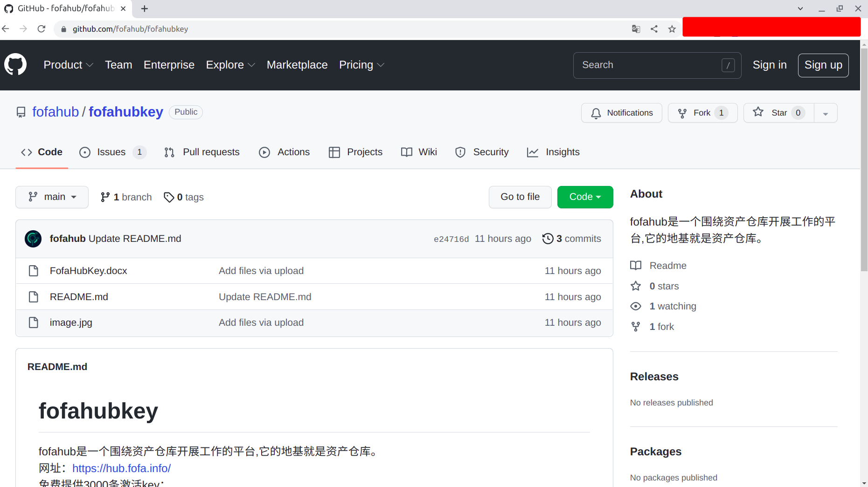Toggle notifications for this repository
The width and height of the screenshot is (868, 487).
click(621, 112)
